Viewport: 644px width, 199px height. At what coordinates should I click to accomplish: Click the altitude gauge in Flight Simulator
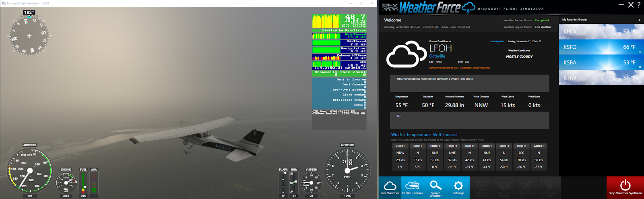[x=347, y=171]
